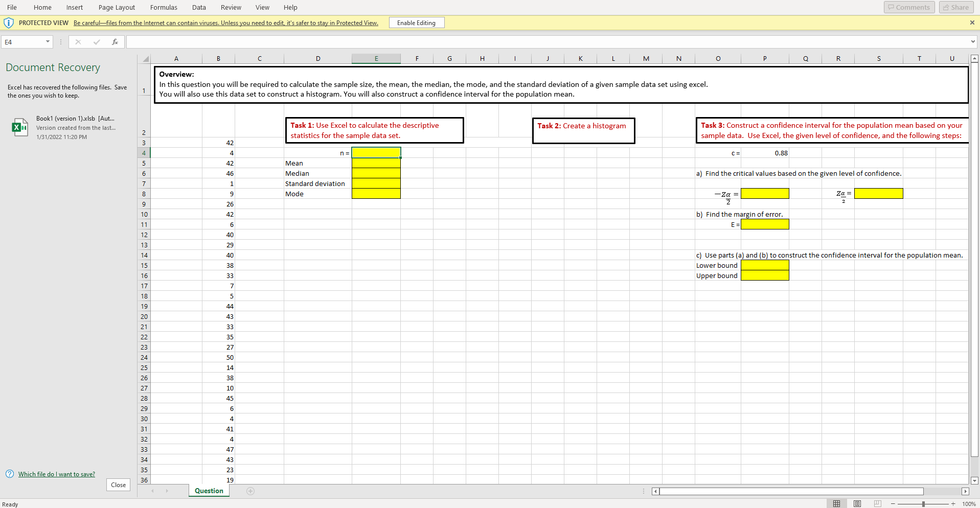Image resolution: width=980 pixels, height=508 pixels.
Task: Click the Add Sheet plus button
Action: 250,491
